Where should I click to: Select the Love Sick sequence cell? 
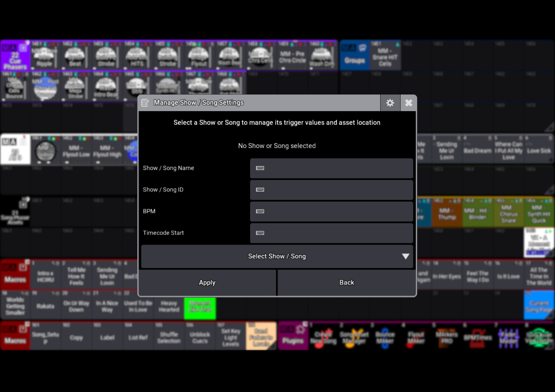[x=539, y=149]
